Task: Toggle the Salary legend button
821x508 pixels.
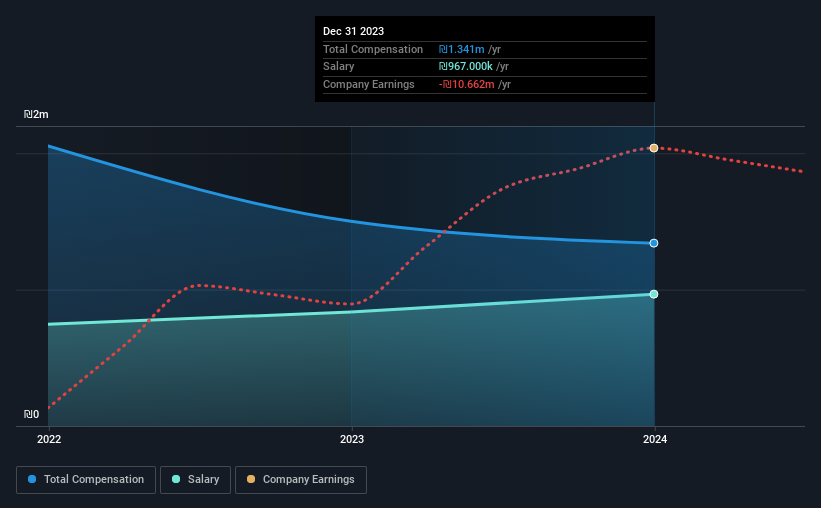Action: pyautogui.click(x=195, y=480)
